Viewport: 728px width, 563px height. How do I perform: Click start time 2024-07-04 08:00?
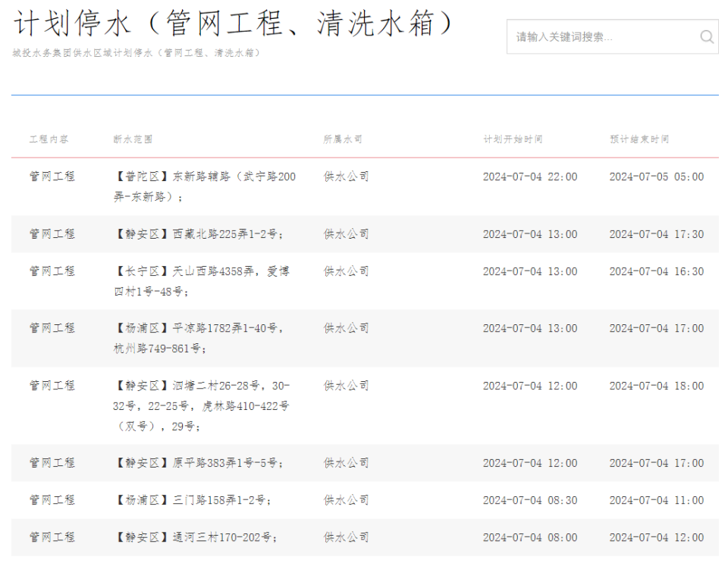click(x=530, y=537)
